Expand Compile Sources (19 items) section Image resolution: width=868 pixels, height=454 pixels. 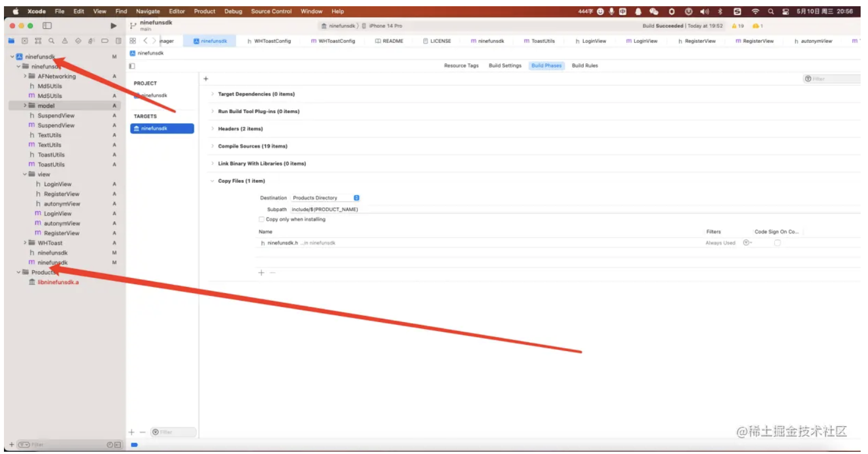coord(212,146)
